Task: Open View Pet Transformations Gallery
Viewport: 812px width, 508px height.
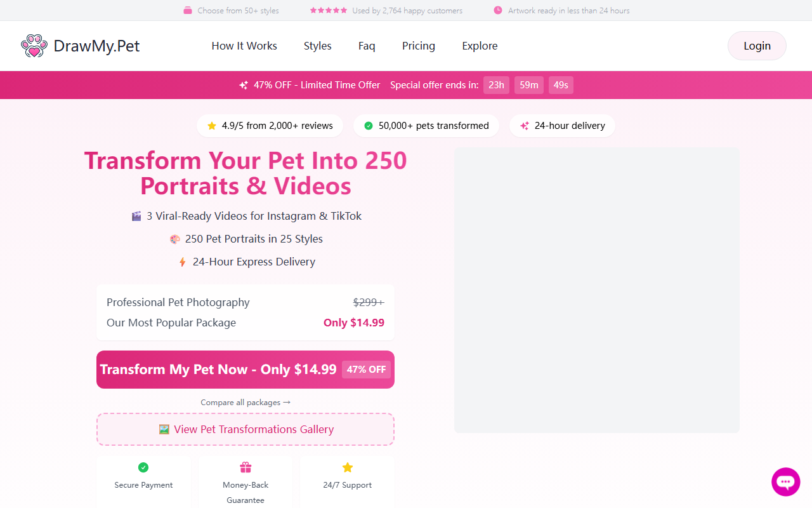Action: click(x=246, y=429)
